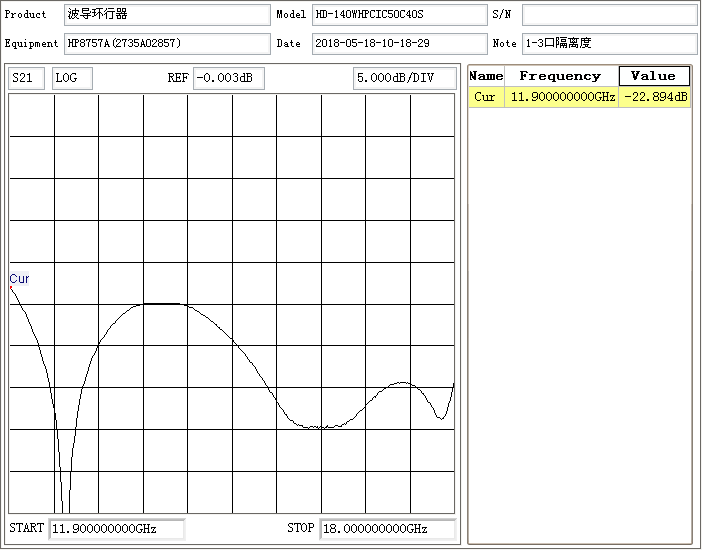Click the Equipment field HP8757A
This screenshot has width=702, height=550.
coord(167,44)
